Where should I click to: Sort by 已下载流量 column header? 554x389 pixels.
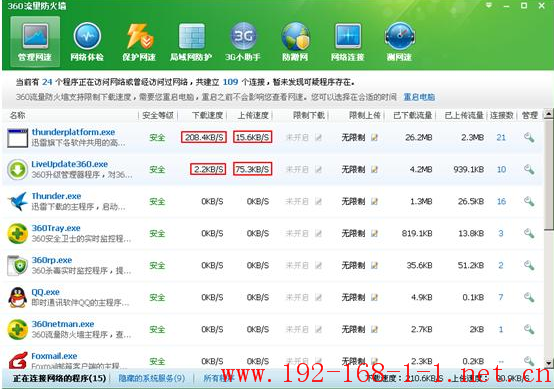click(413, 115)
